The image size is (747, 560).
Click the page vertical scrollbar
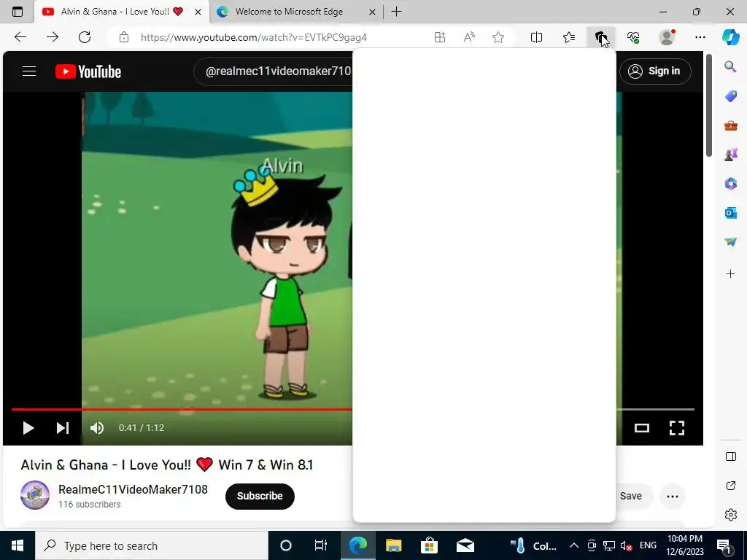709,105
